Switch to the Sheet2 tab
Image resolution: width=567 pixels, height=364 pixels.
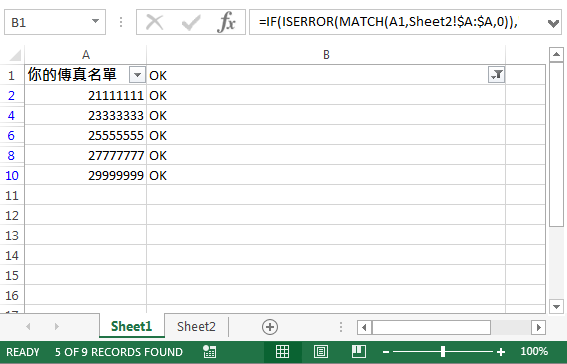point(196,326)
